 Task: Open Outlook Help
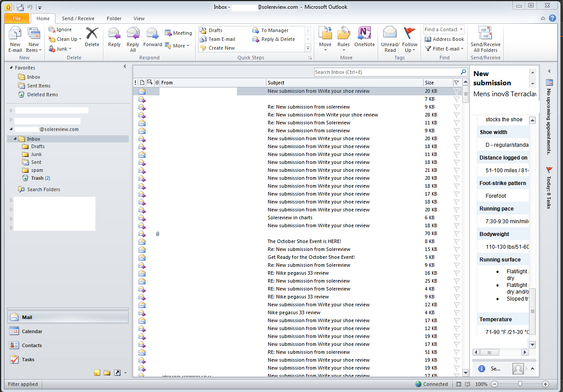(x=552, y=18)
